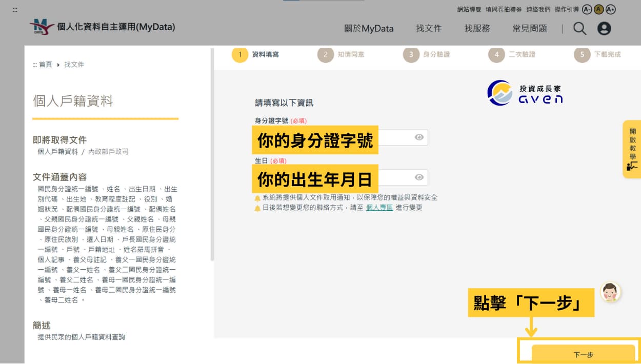Select the A+ increase font size icon
641x364 pixels.
point(610,9)
